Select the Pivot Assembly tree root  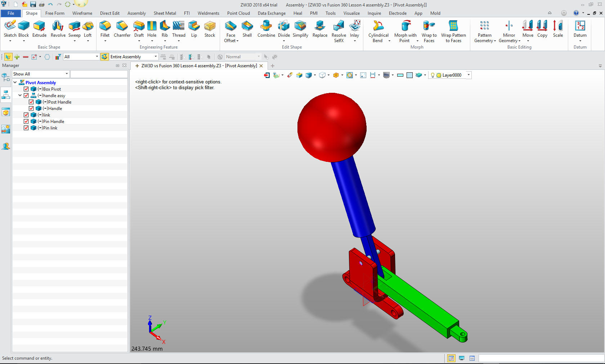click(41, 82)
